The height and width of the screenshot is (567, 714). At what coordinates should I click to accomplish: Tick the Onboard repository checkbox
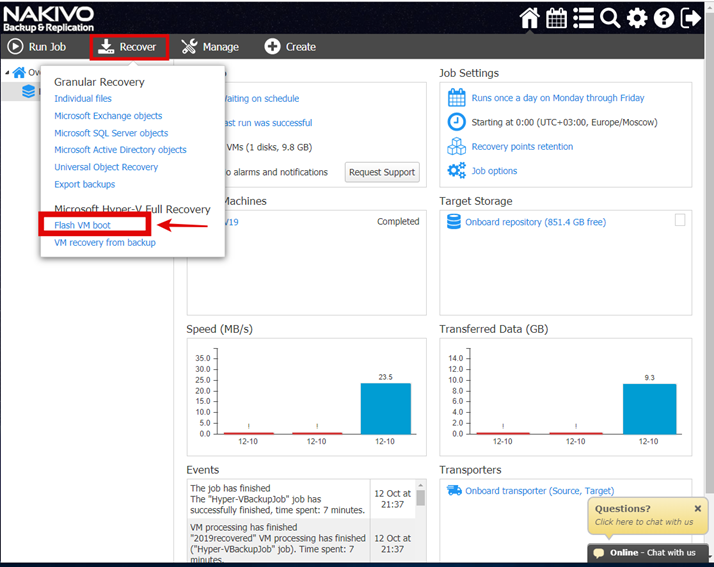tap(680, 220)
